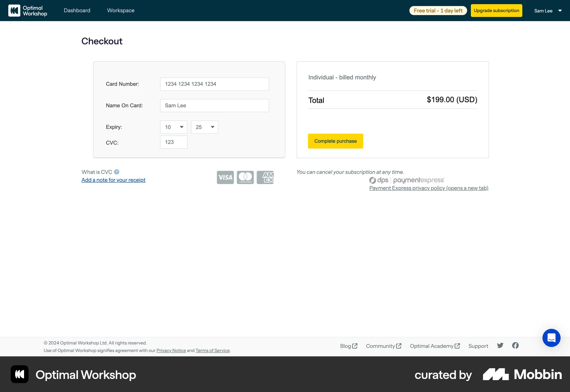The width and height of the screenshot is (570, 392).
Task: Open Add a note for your receipt
Action: tap(113, 180)
